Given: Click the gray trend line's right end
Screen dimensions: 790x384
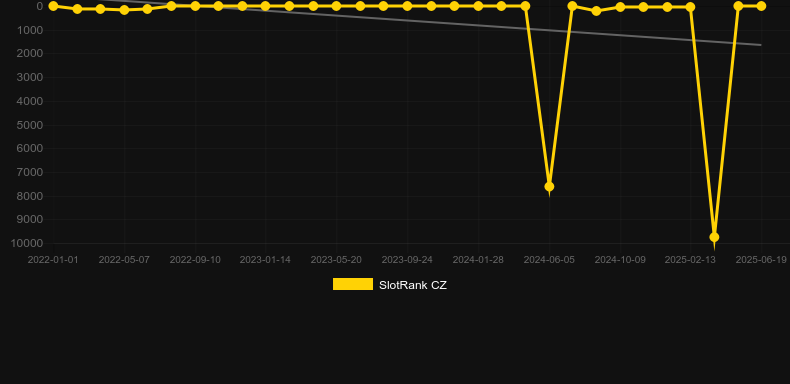Looking at the screenshot, I should pos(760,45).
